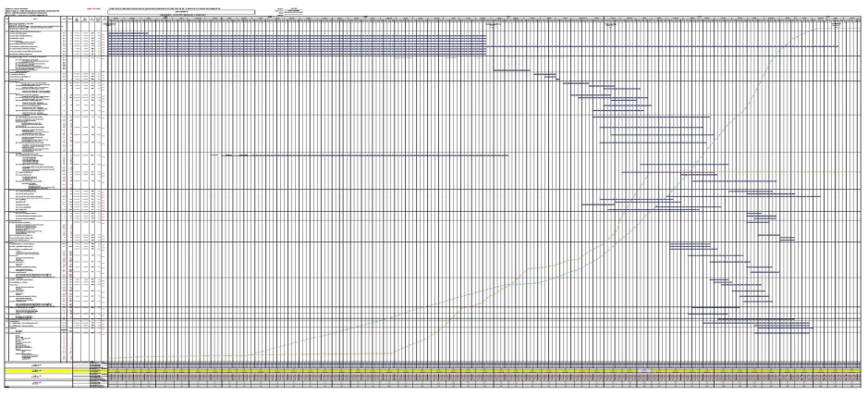Select the first short Gantt bar after the long top bars

pos(513,69)
